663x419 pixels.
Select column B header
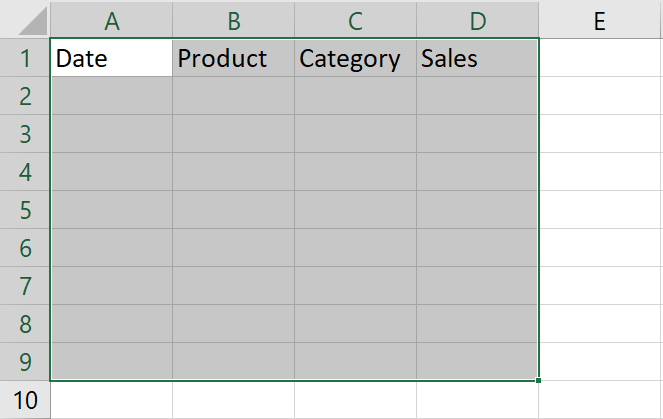(x=233, y=20)
